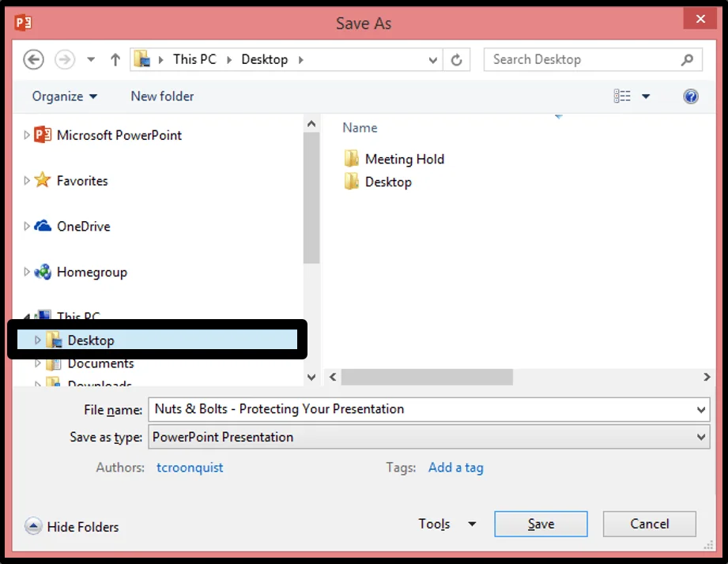Image resolution: width=728 pixels, height=564 pixels.
Task: Select Microsoft PowerPoint in the navigation pane
Action: coord(119,135)
